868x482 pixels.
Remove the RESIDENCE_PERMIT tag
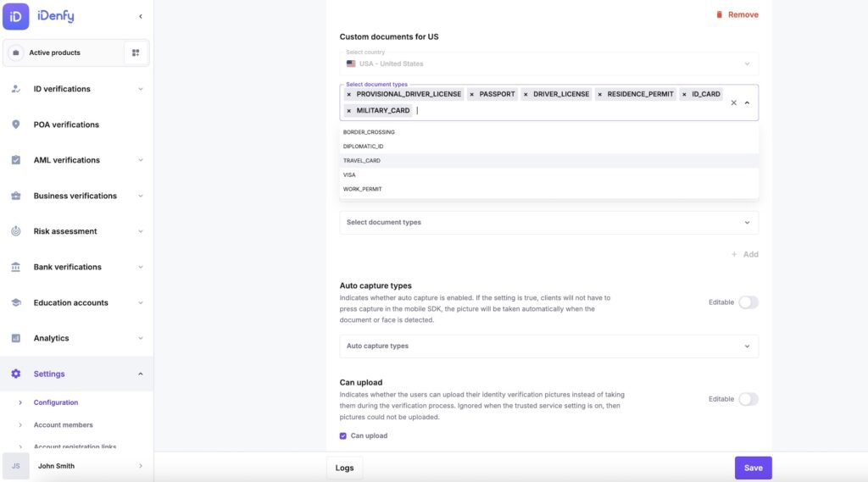tap(599, 95)
